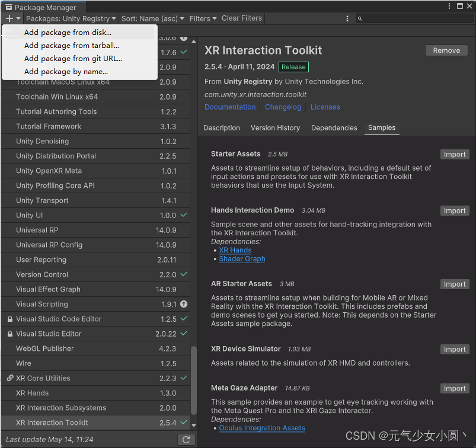Click the installed checkmark next to Unity UI
476x448 pixels.
point(184,215)
